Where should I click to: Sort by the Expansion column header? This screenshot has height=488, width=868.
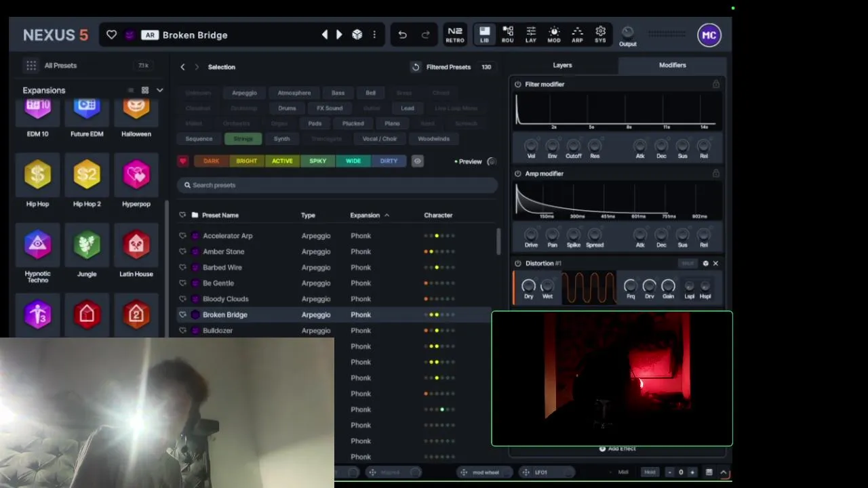click(x=370, y=216)
